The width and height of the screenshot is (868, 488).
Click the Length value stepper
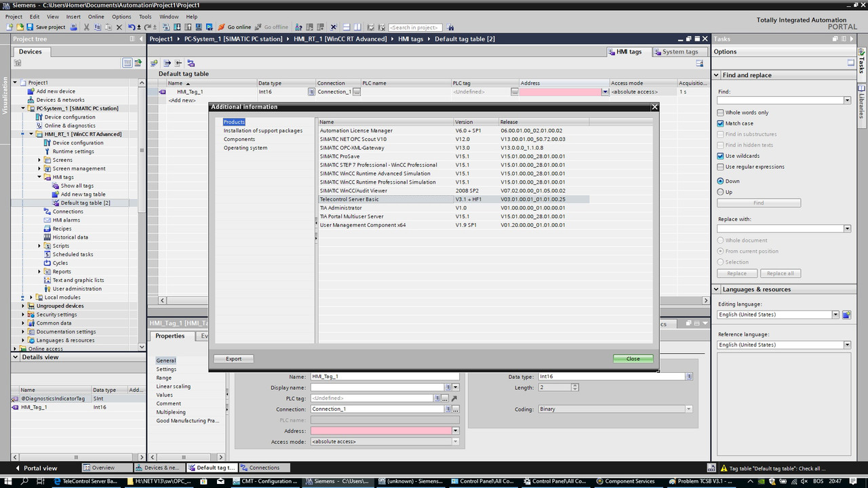tap(575, 388)
